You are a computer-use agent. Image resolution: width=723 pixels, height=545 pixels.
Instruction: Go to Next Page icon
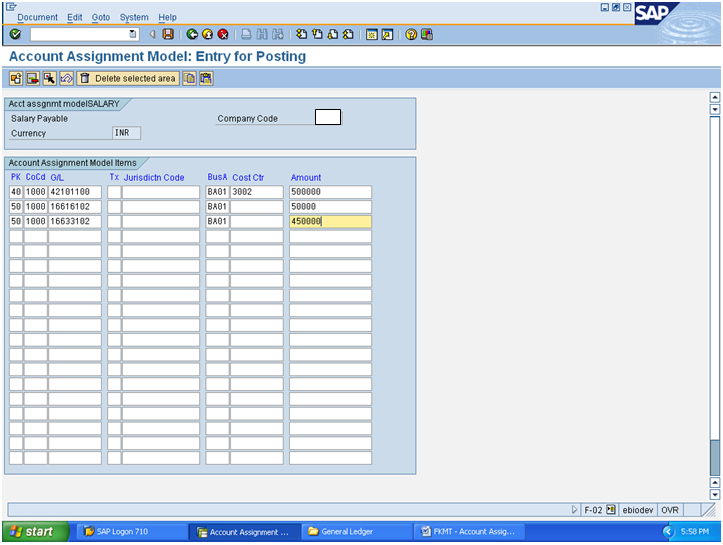point(332,34)
